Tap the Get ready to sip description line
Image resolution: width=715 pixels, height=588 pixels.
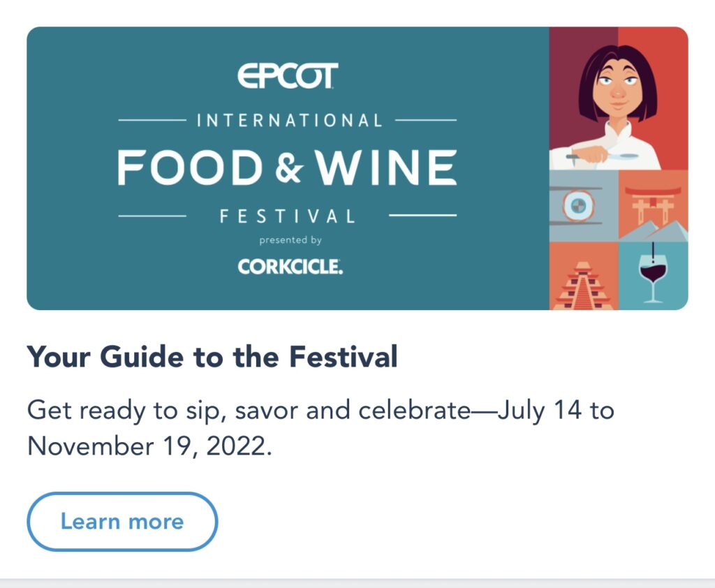320,411
